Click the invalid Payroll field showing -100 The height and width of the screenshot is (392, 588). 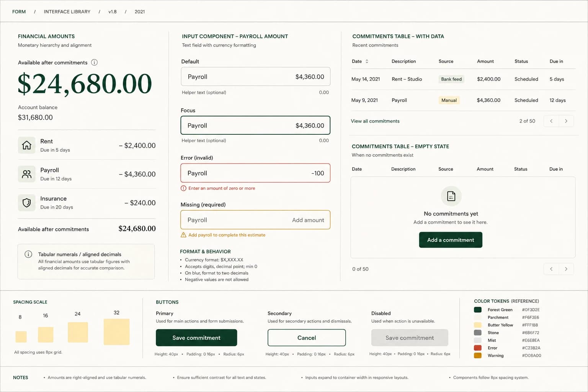click(x=255, y=173)
